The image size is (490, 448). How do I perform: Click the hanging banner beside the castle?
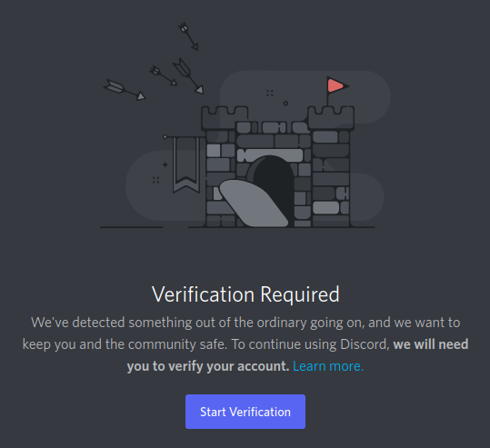pyautogui.click(x=186, y=164)
